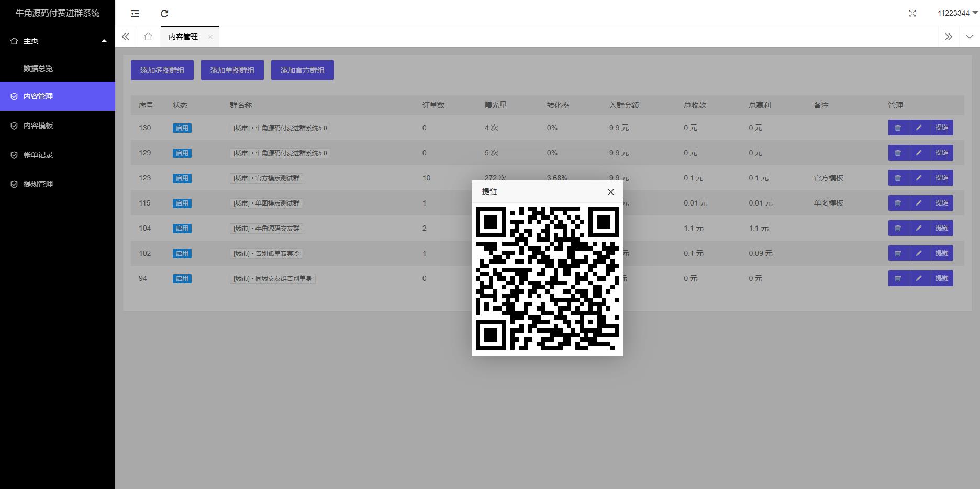980x489 pixels.
Task: Toggle 启用 status badge for row 129
Action: [x=182, y=153]
